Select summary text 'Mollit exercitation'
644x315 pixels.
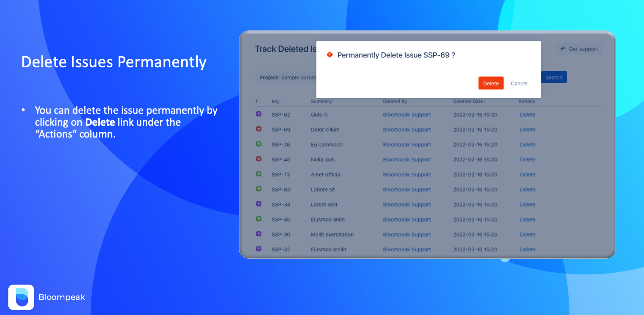[332, 234]
